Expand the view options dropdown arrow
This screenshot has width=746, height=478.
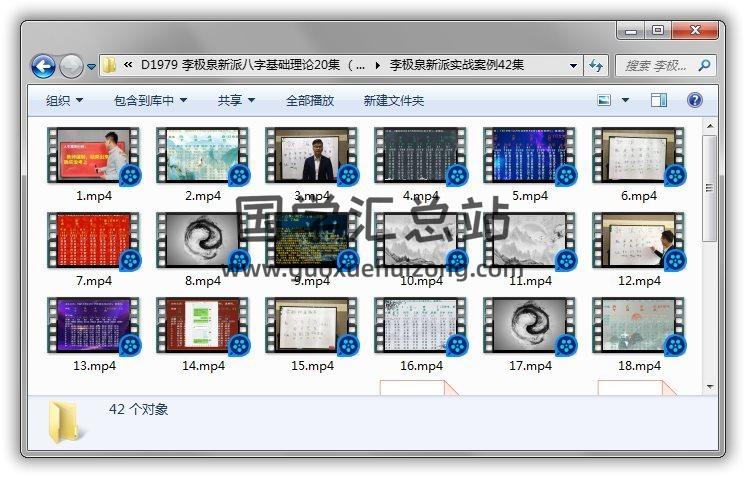pyautogui.click(x=626, y=101)
